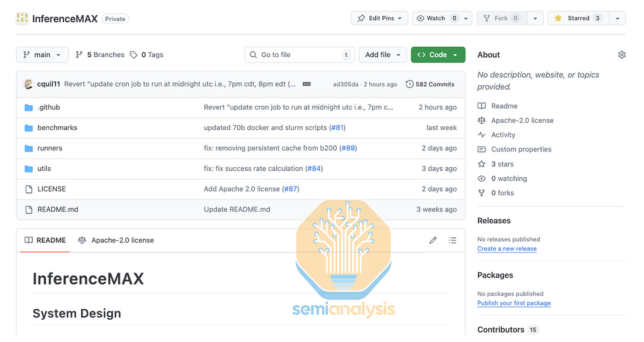View the 0 forks link
This screenshot has width=644, height=342.
pos(502,193)
